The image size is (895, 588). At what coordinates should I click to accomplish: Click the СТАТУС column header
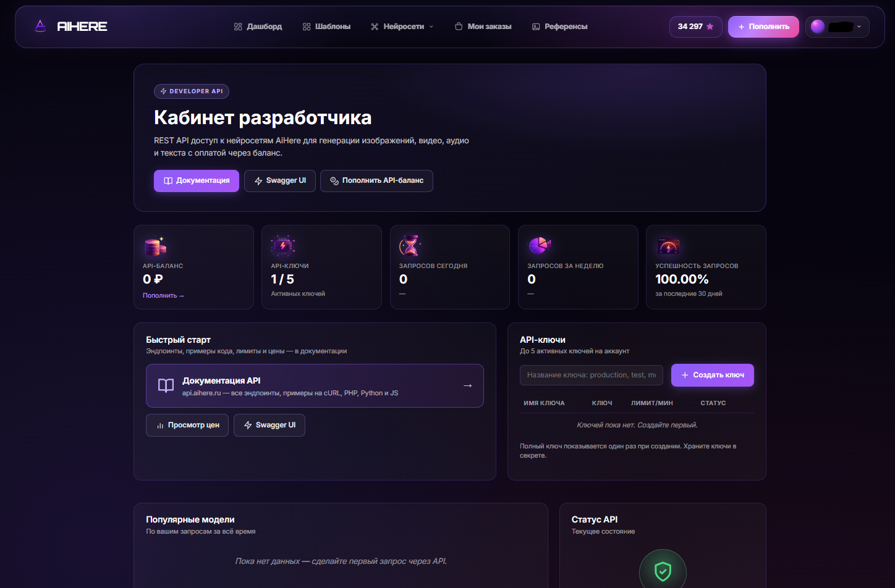(713, 403)
